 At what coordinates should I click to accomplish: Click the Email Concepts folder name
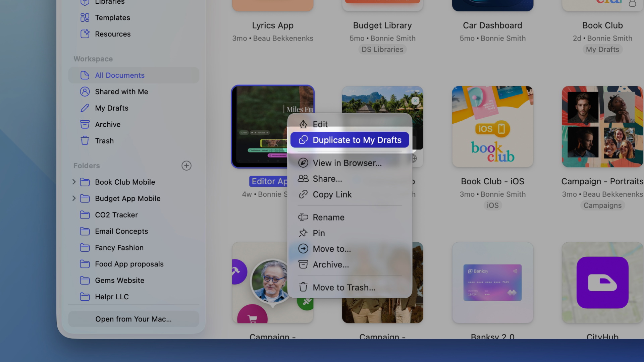(121, 231)
